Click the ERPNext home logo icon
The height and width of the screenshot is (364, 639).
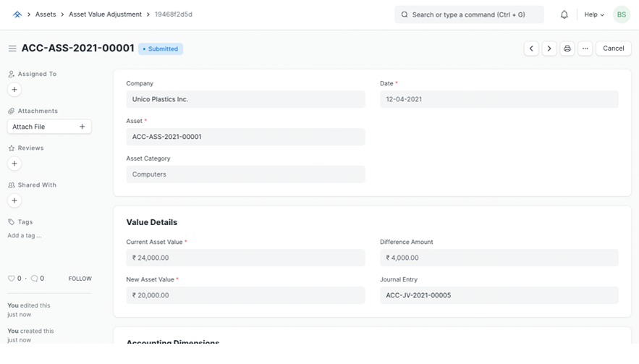click(x=17, y=14)
